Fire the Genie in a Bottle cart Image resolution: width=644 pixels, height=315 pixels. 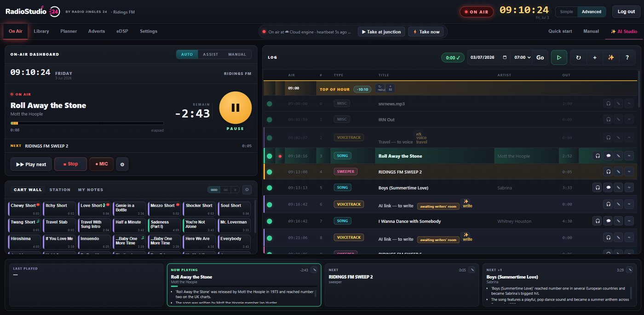(x=129, y=209)
